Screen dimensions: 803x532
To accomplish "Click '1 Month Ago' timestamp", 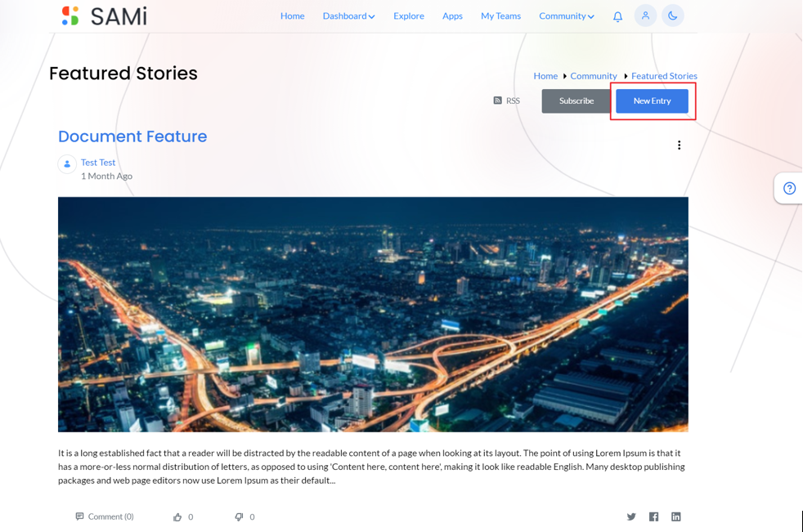I will point(106,177).
